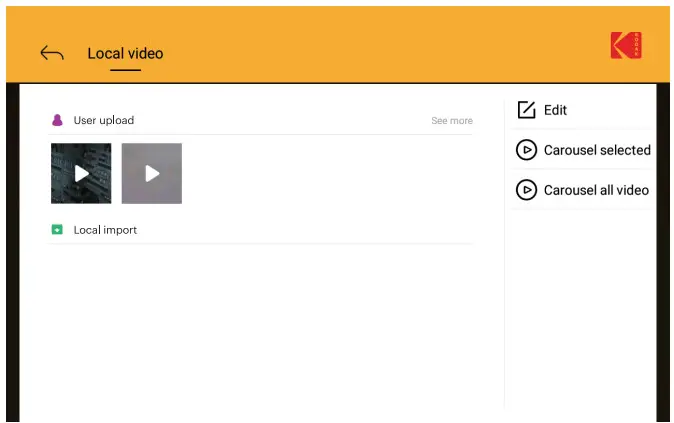Tap the Carousel selected play icon
674x423 pixels.
click(527, 150)
